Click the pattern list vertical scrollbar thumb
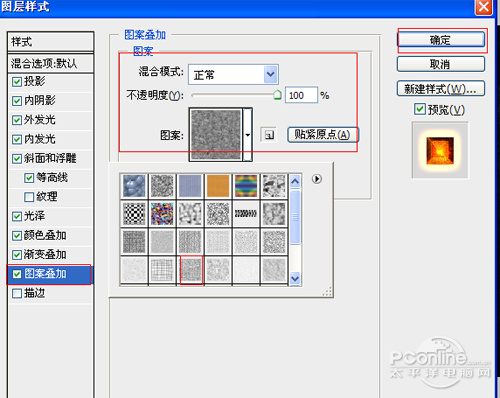 point(295,217)
